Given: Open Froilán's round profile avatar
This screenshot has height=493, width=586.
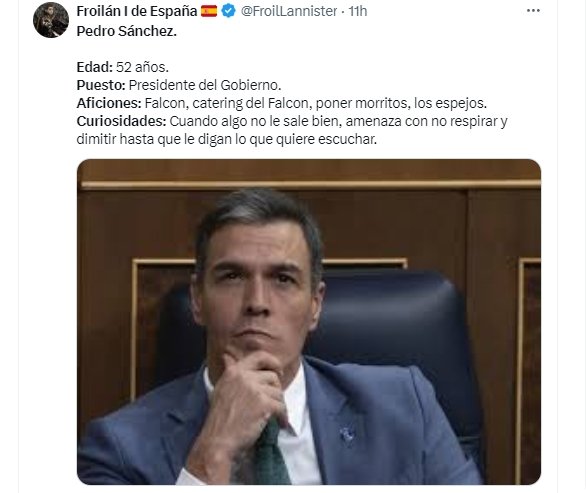Looking at the screenshot, I should (x=51, y=20).
